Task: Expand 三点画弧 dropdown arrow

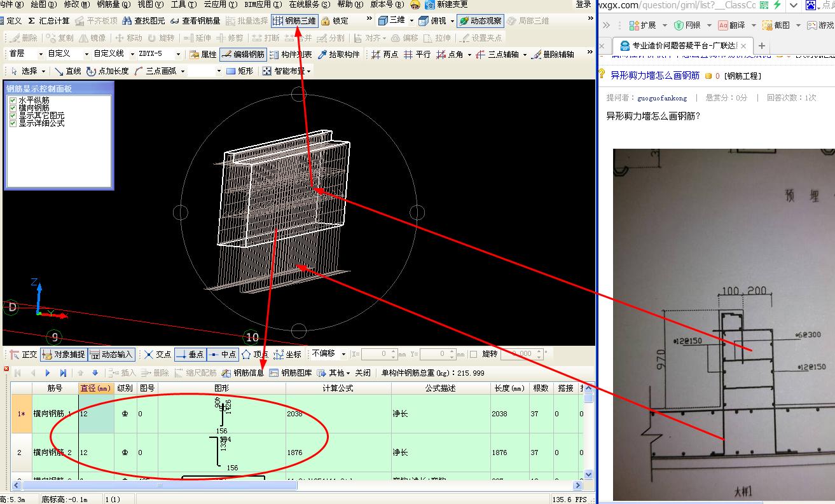Action: 183,71
